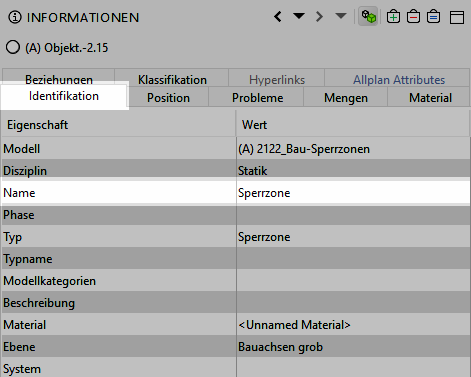Click add to selection basket icon

(393, 16)
